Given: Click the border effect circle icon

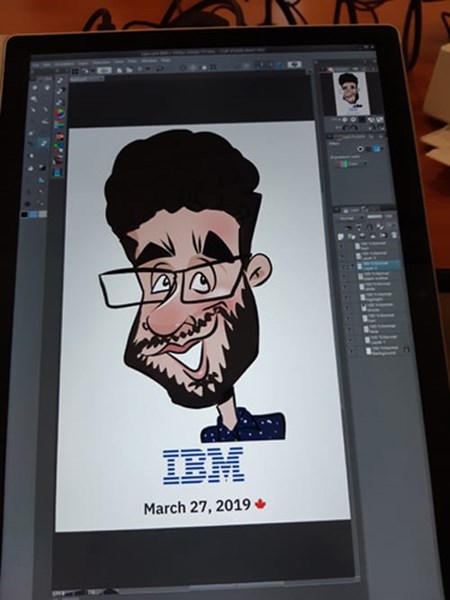Looking at the screenshot, I should coord(360,148).
